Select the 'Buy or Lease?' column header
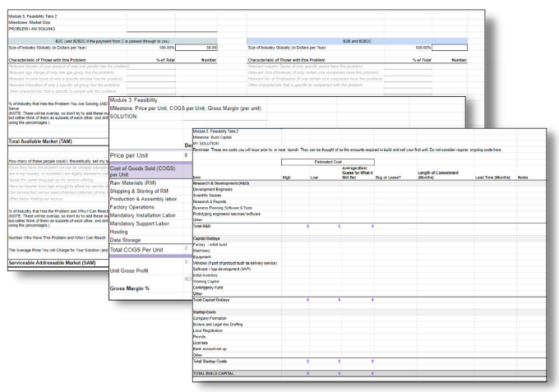Viewport: 559px width, 392px height. tap(388, 178)
